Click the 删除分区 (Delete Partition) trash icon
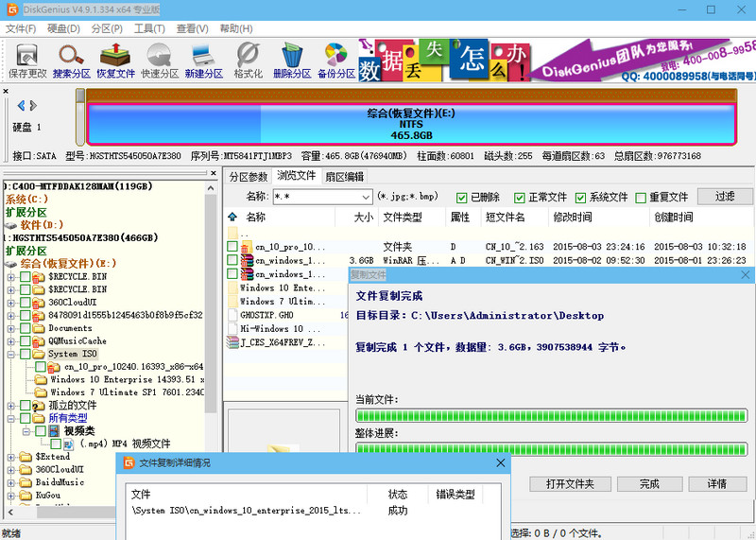This screenshot has height=540, width=756. 292,60
